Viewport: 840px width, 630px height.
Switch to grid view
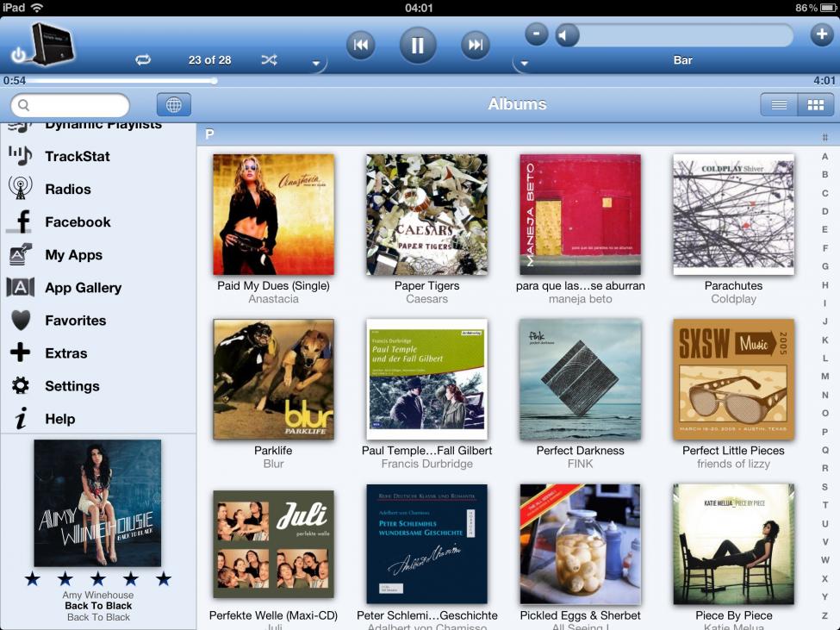816,104
